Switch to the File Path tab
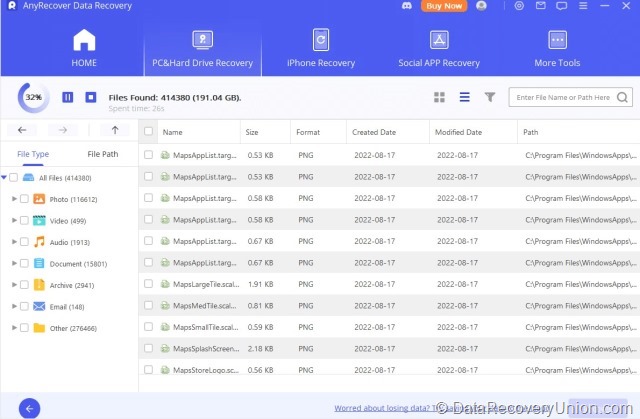 click(103, 154)
